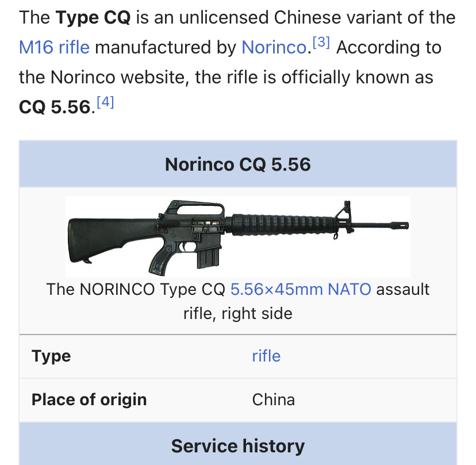Click the Type row label
Viewport: 476px width, 465px height.
coord(52,356)
